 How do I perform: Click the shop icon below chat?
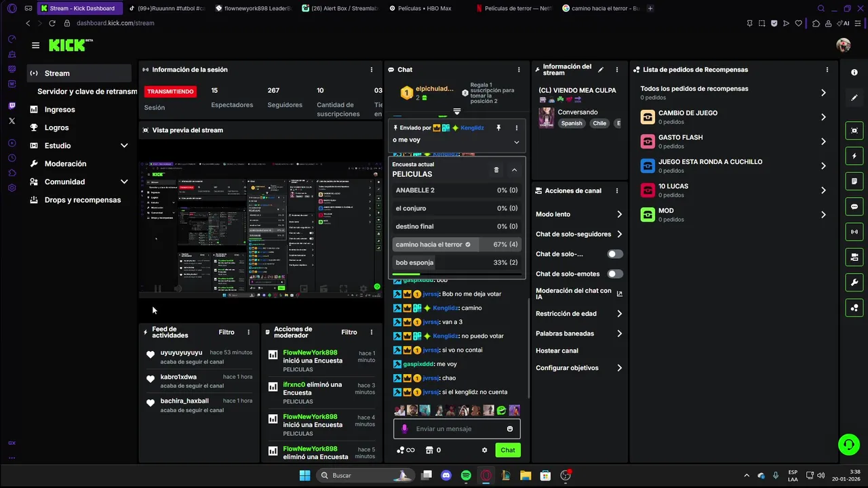[429, 450]
